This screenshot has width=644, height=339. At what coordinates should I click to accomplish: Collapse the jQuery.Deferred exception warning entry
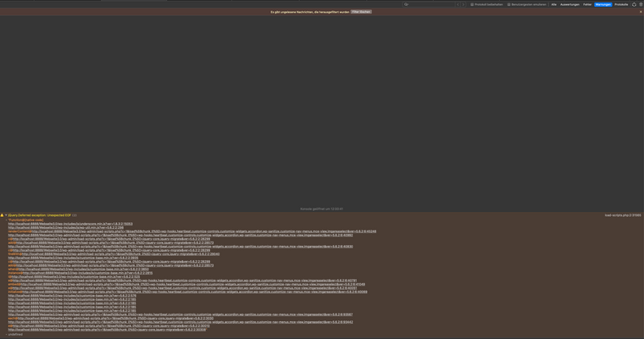[7, 215]
